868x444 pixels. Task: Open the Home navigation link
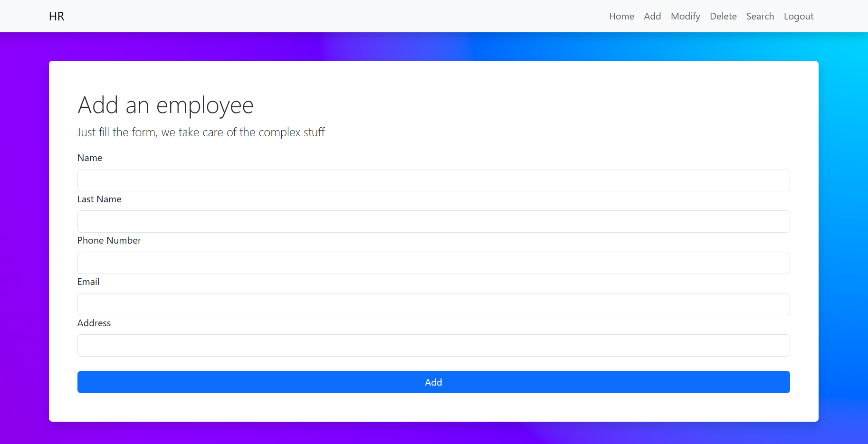click(x=621, y=16)
